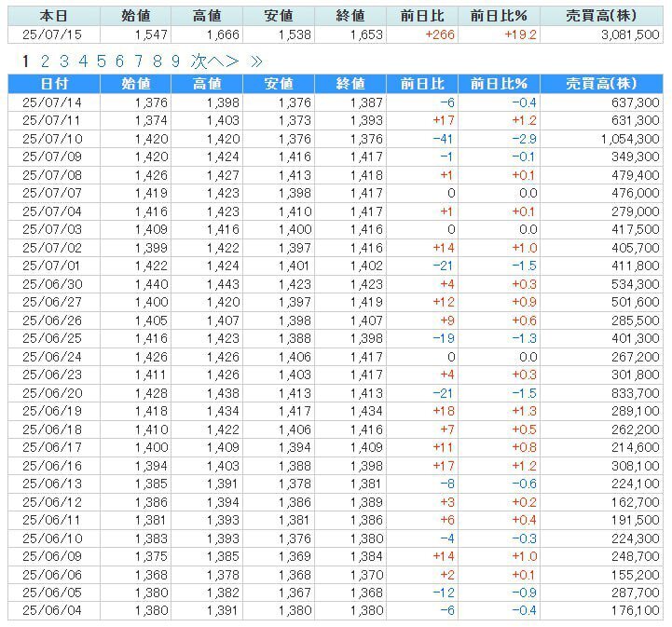The height and width of the screenshot is (627, 672).
Task: Click the 次へ> next page link
Action: pos(214,61)
